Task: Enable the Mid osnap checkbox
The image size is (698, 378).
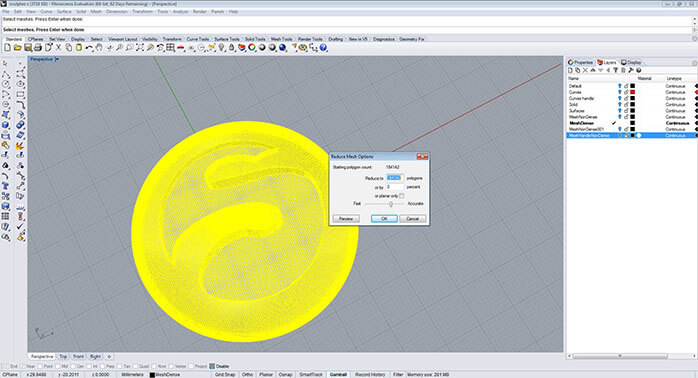Action: (58, 366)
